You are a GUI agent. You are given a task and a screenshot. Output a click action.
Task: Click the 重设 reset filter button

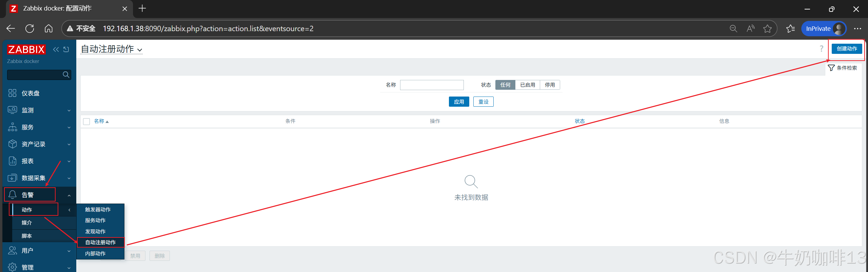tap(483, 102)
